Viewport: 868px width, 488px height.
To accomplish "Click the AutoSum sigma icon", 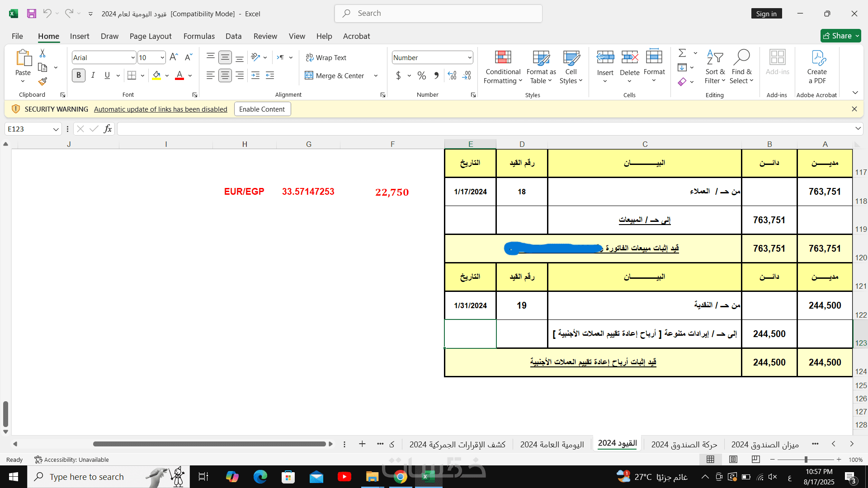I will pyautogui.click(x=682, y=53).
